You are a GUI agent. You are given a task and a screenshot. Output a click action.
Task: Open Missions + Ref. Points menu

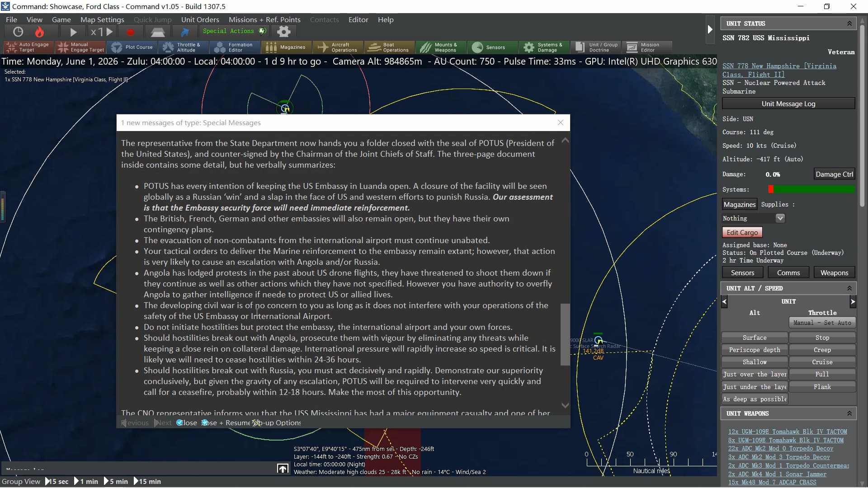(x=264, y=19)
